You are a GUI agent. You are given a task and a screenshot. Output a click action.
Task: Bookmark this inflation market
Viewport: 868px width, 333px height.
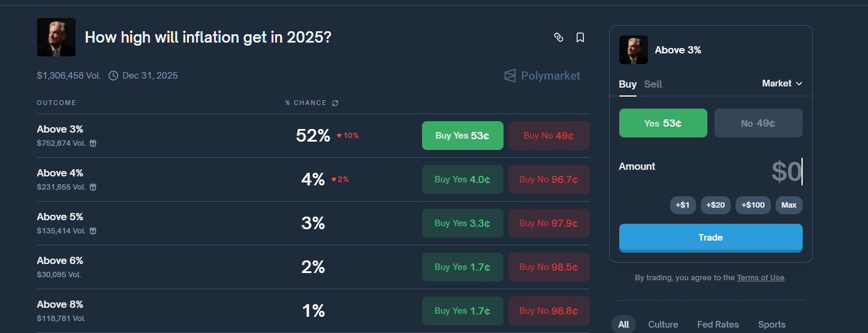point(580,38)
